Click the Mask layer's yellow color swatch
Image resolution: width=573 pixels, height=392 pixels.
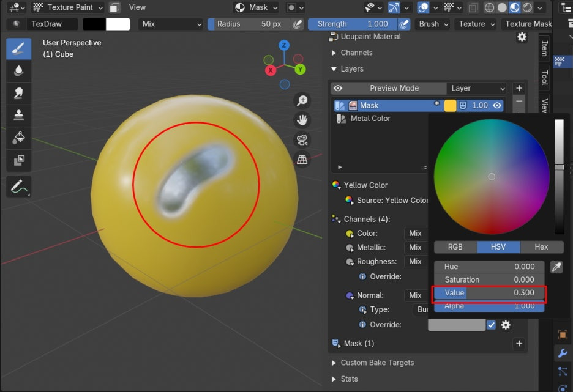point(450,105)
